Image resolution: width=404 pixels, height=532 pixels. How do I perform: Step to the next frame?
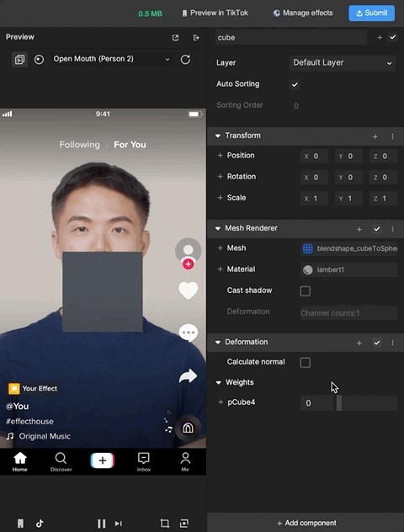point(118,524)
